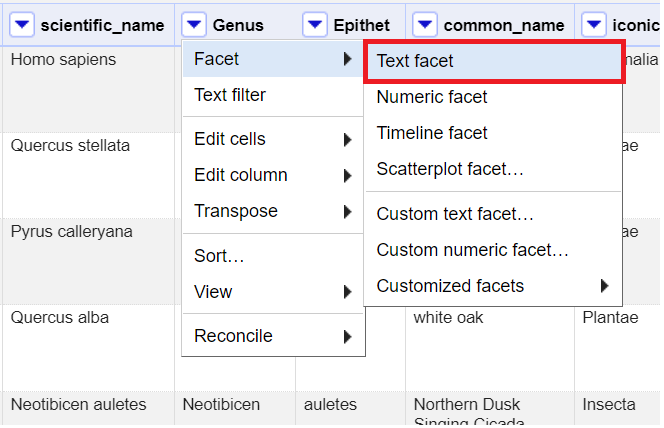The width and height of the screenshot is (664, 428).
Task: Click the auletes epithet cell
Action: coord(351,408)
